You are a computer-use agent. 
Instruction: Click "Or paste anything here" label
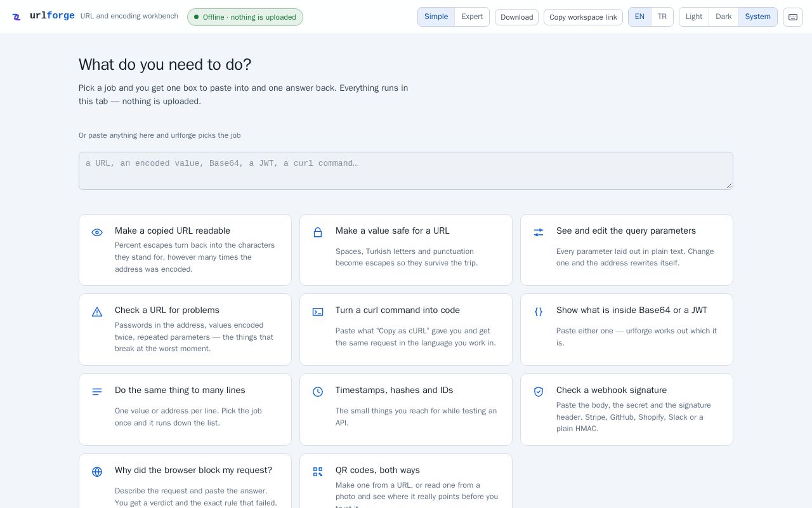pyautogui.click(x=159, y=135)
